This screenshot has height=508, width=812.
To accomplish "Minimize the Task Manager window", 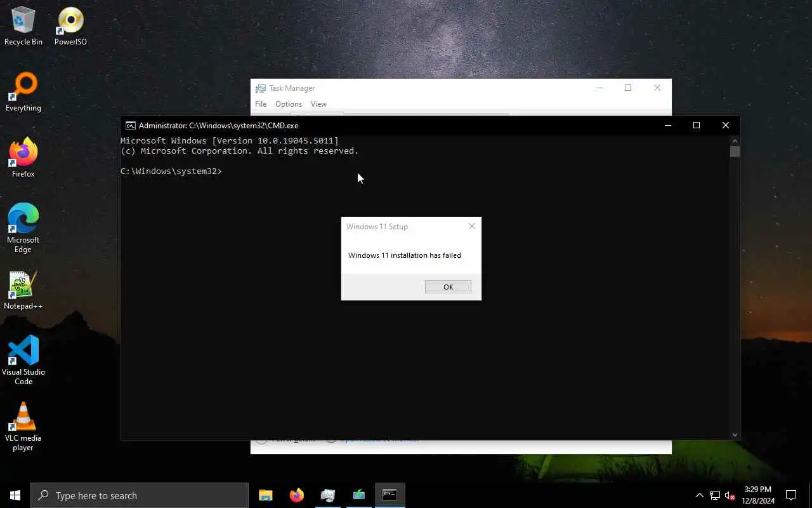I will click(x=599, y=88).
